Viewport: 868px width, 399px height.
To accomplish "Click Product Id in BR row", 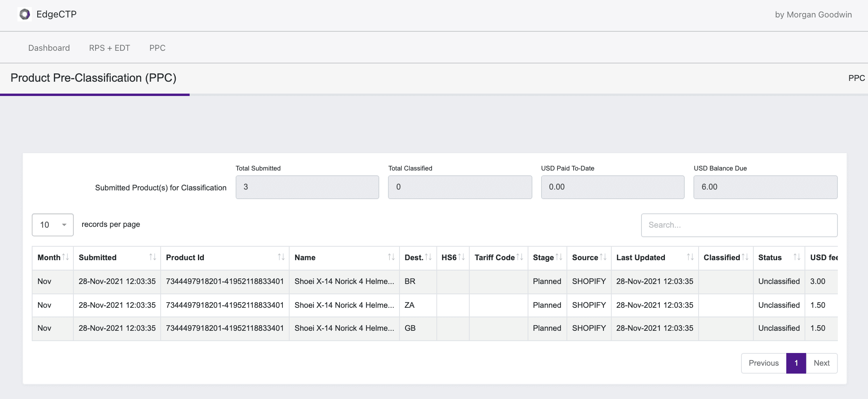I will click(225, 281).
